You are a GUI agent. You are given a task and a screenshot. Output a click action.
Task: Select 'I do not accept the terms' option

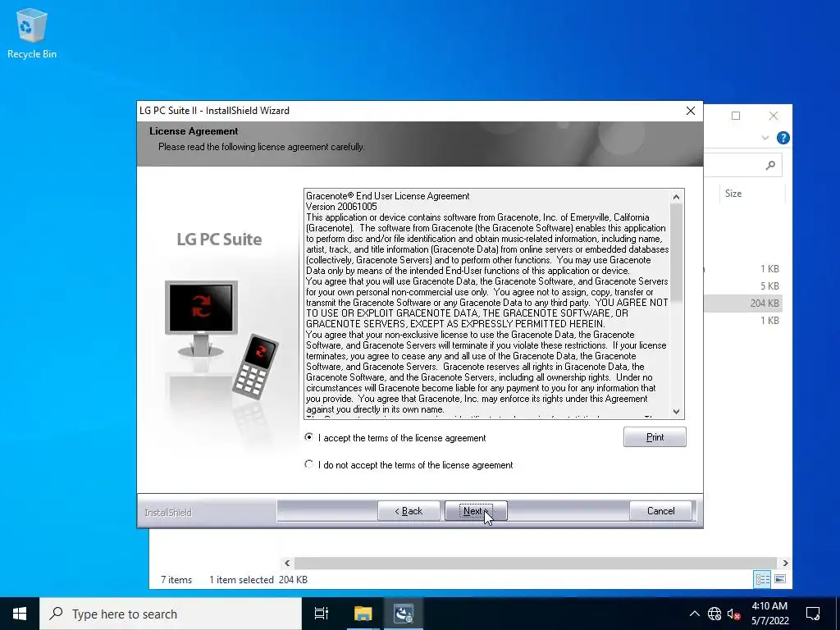click(x=309, y=464)
